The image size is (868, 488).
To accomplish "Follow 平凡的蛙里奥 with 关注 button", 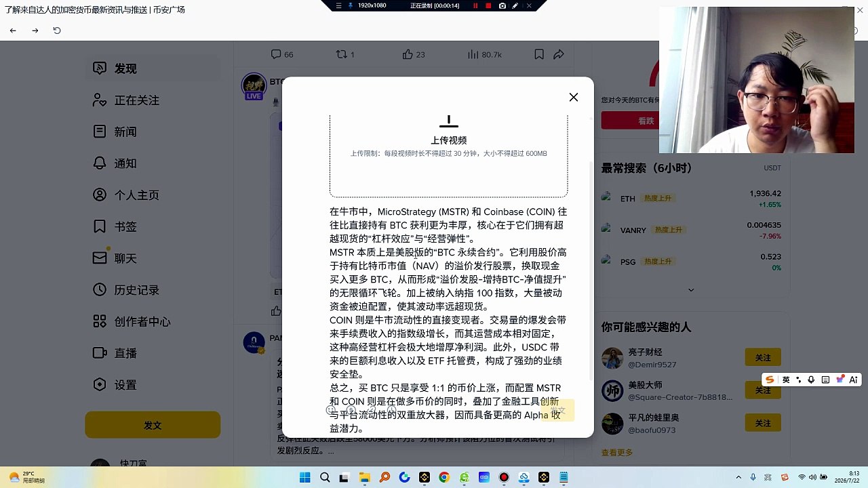I will pyautogui.click(x=763, y=423).
